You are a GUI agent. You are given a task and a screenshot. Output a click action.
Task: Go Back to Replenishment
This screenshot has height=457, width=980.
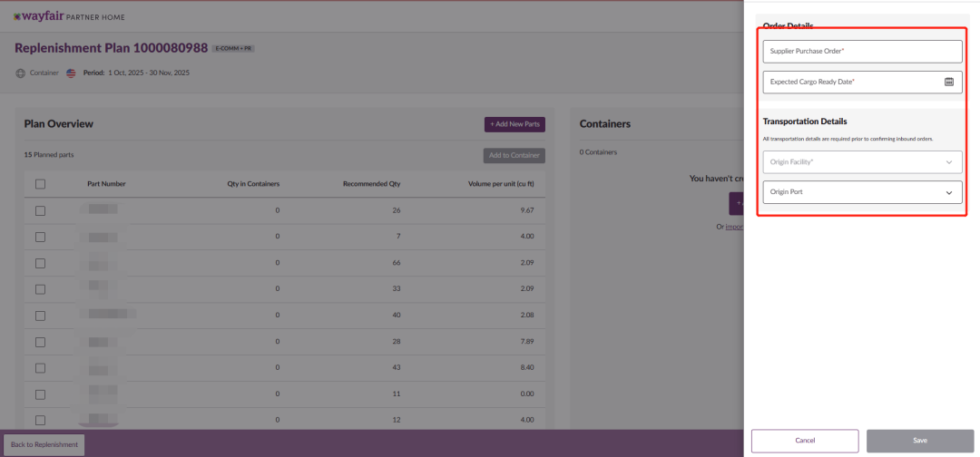point(44,444)
